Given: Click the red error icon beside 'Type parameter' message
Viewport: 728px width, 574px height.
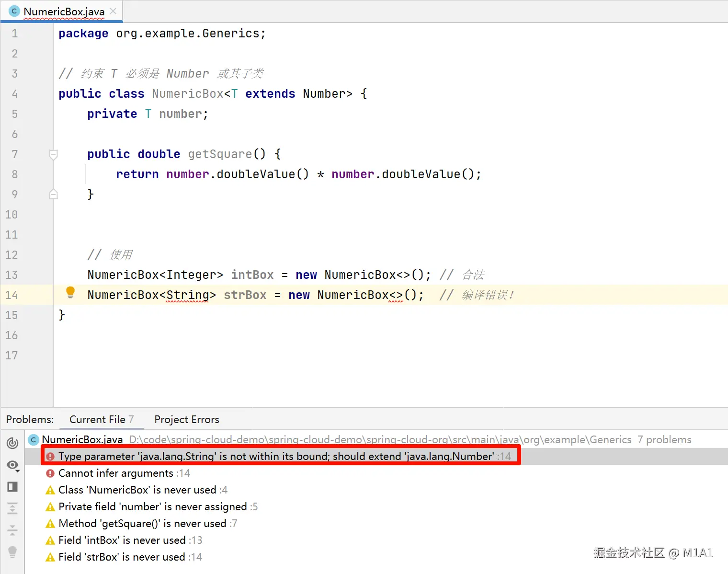Looking at the screenshot, I should tap(50, 457).
